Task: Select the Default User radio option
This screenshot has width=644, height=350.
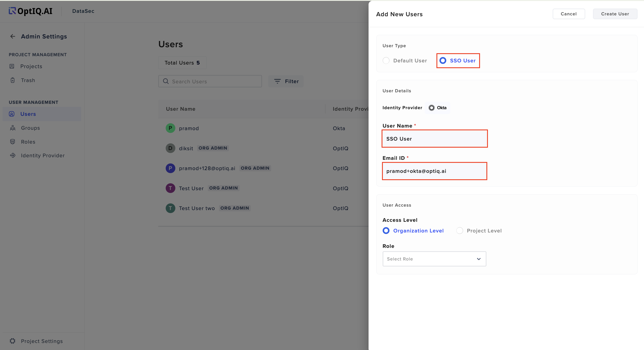Action: pyautogui.click(x=386, y=60)
